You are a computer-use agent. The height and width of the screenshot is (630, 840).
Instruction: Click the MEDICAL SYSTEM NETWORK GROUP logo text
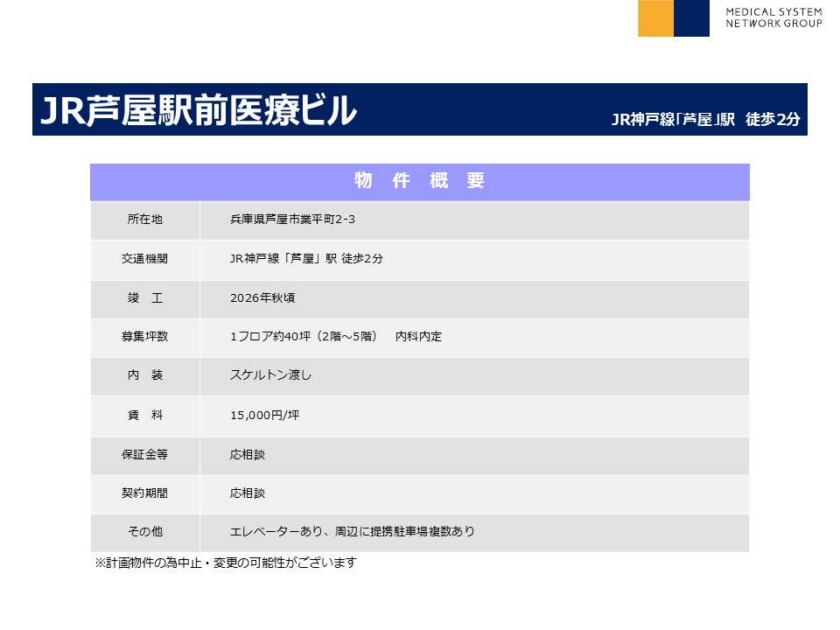(773, 17)
